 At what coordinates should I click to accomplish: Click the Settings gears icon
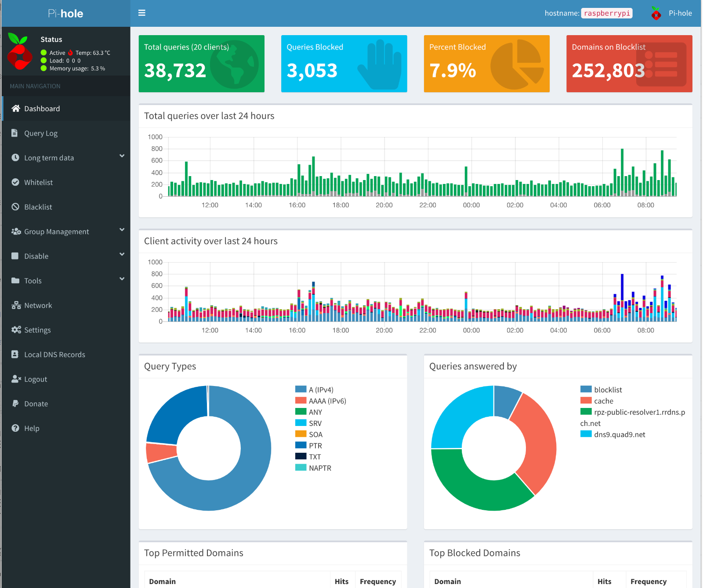pos(16,330)
